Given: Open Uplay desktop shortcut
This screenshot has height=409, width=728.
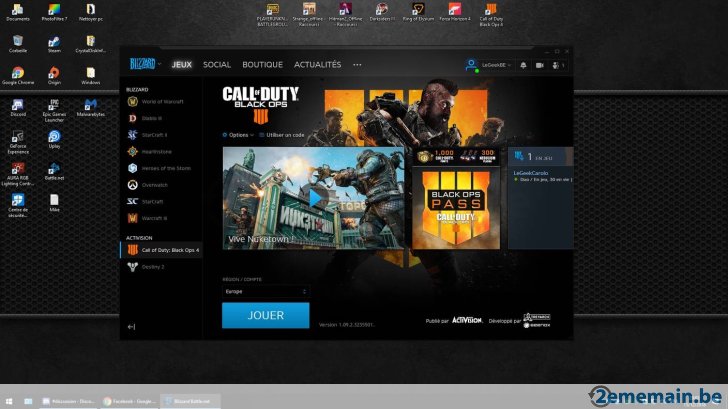Looking at the screenshot, I should [x=54, y=139].
